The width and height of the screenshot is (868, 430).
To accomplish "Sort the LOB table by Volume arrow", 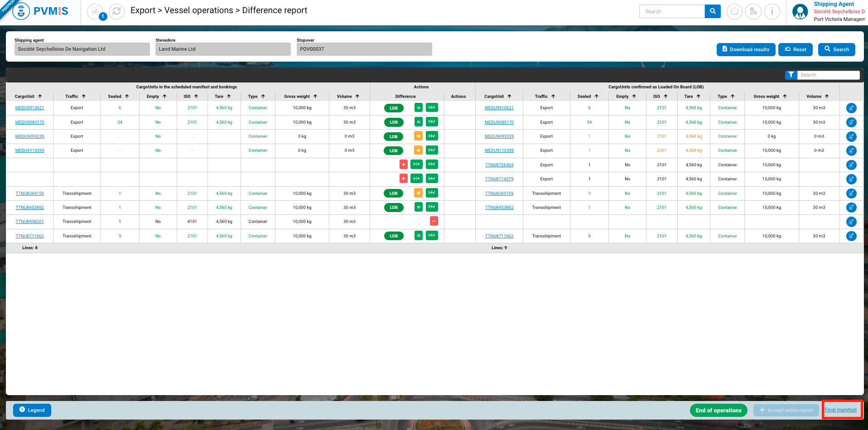I will click(827, 96).
